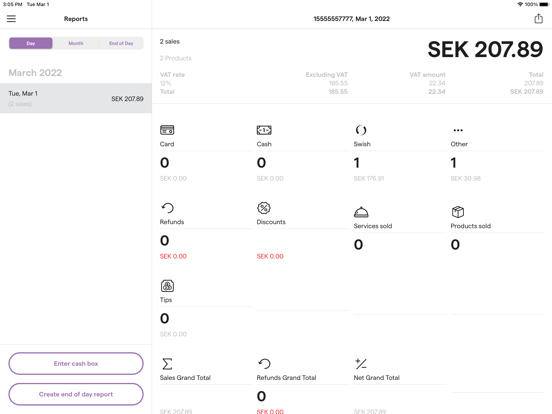Select the Card payment icon
552x414 pixels.
click(167, 130)
